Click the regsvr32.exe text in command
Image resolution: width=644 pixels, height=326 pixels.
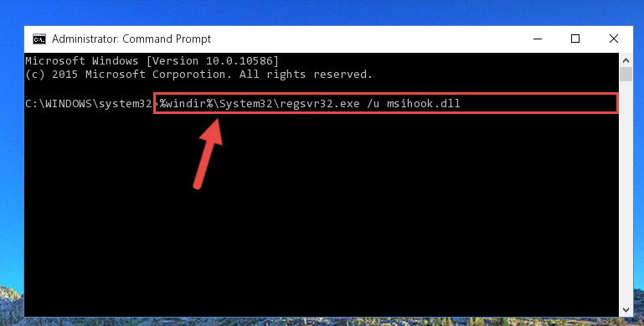(x=320, y=104)
